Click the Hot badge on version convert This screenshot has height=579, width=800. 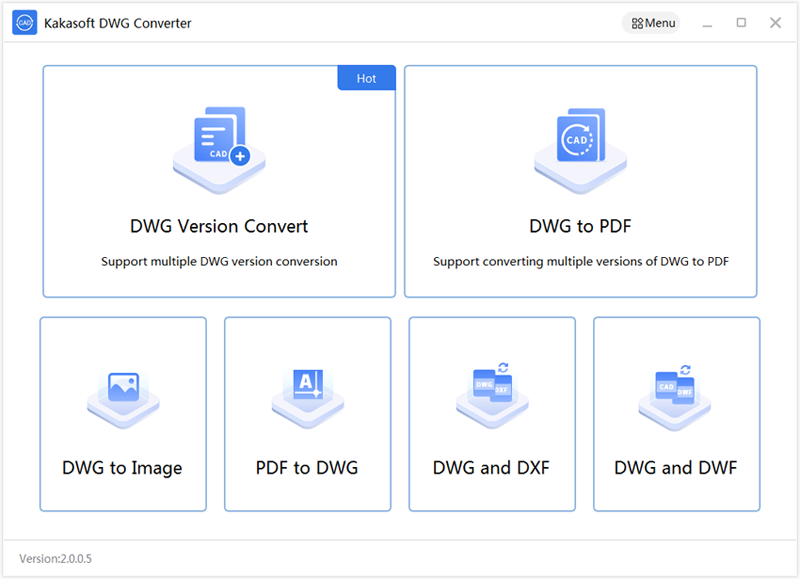(366, 78)
